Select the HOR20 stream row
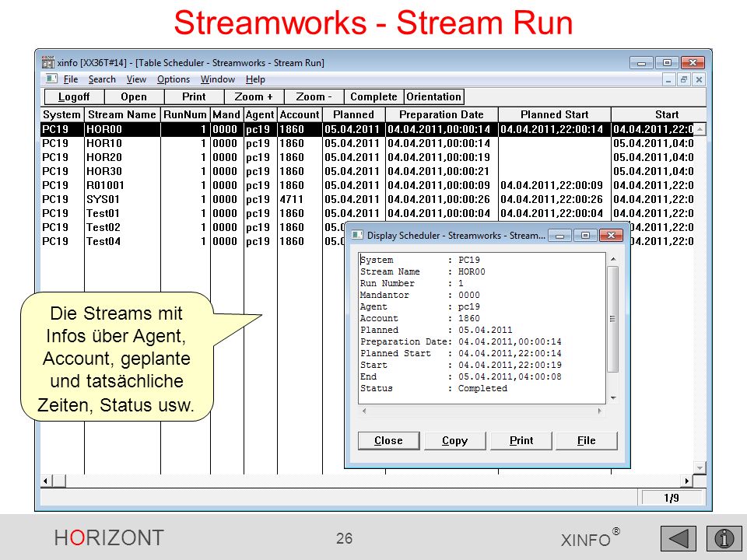The width and height of the screenshot is (747, 560). point(367,157)
